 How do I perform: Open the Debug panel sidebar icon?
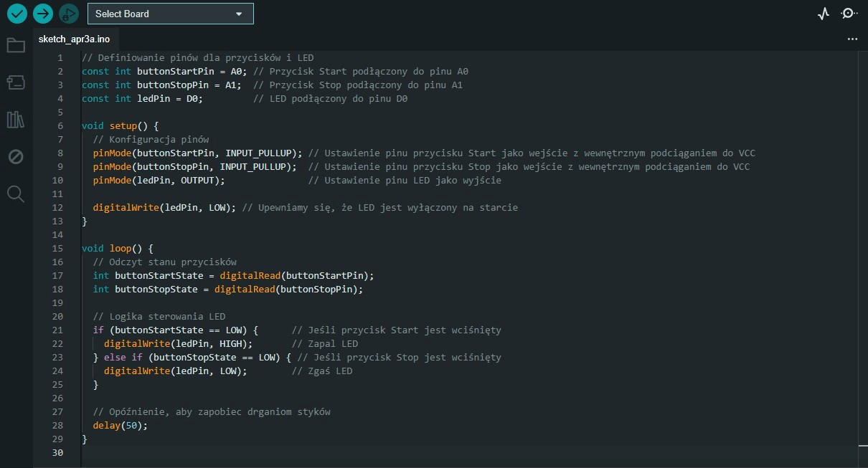point(16,156)
